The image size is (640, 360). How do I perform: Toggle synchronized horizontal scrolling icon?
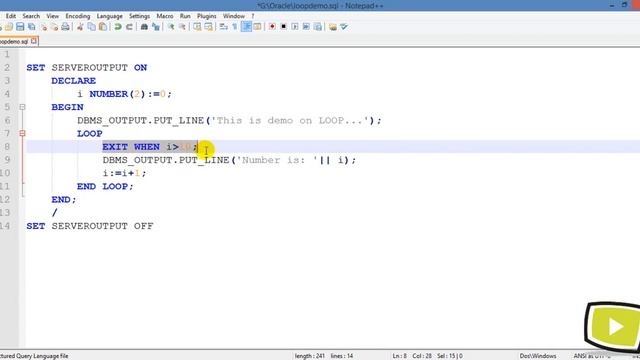point(209,27)
